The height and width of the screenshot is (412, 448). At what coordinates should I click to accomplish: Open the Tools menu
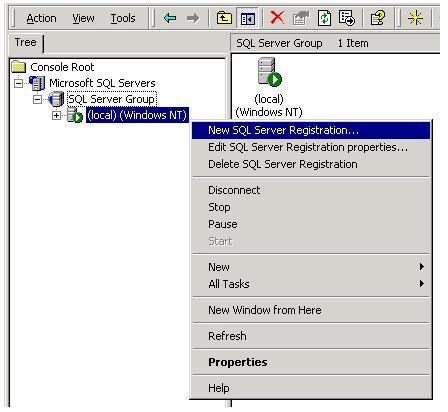[x=123, y=18]
